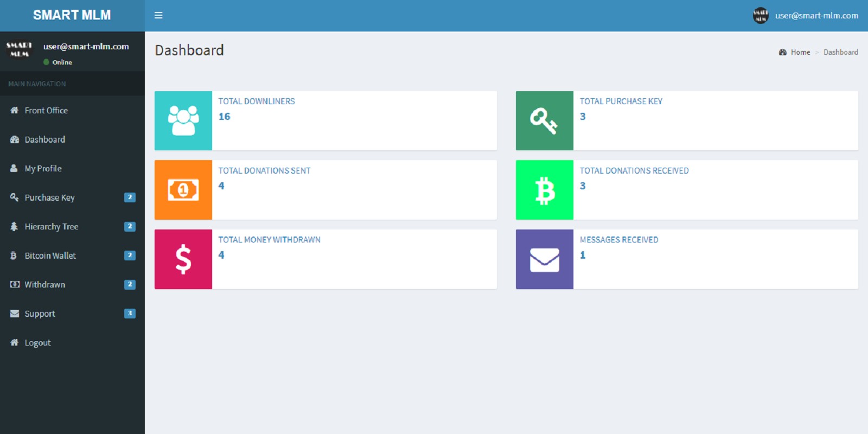Click the sidebar Smart MLM profile logo

pyautogui.click(x=20, y=49)
